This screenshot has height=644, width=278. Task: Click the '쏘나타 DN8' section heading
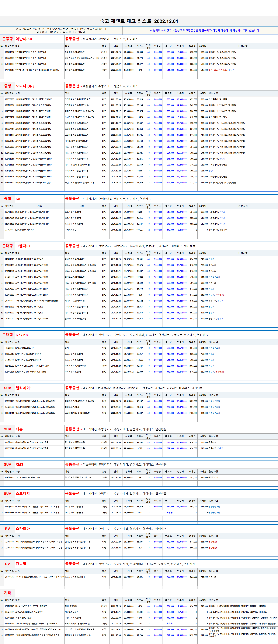tap(25, 86)
